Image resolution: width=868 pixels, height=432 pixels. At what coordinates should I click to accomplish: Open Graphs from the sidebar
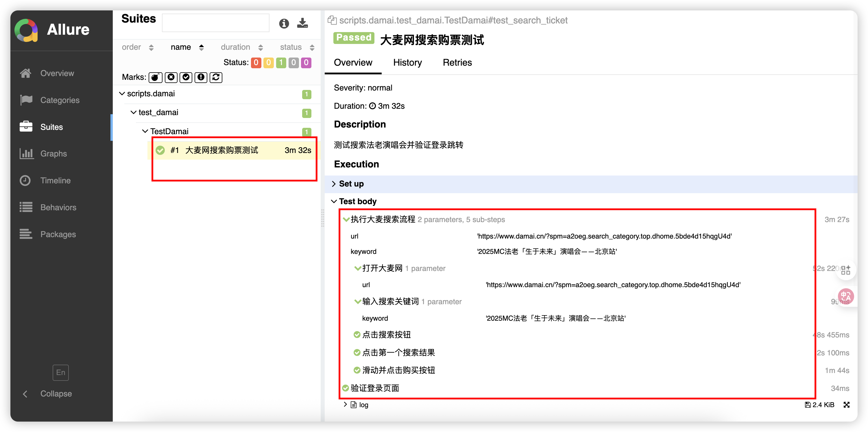(x=53, y=154)
